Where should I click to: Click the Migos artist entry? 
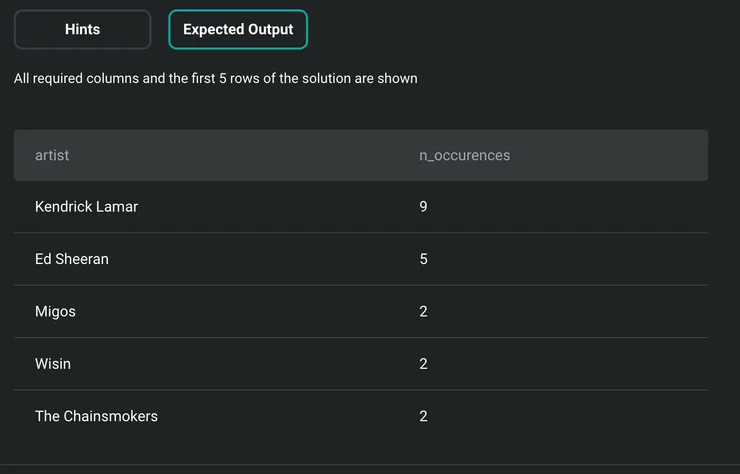55,311
